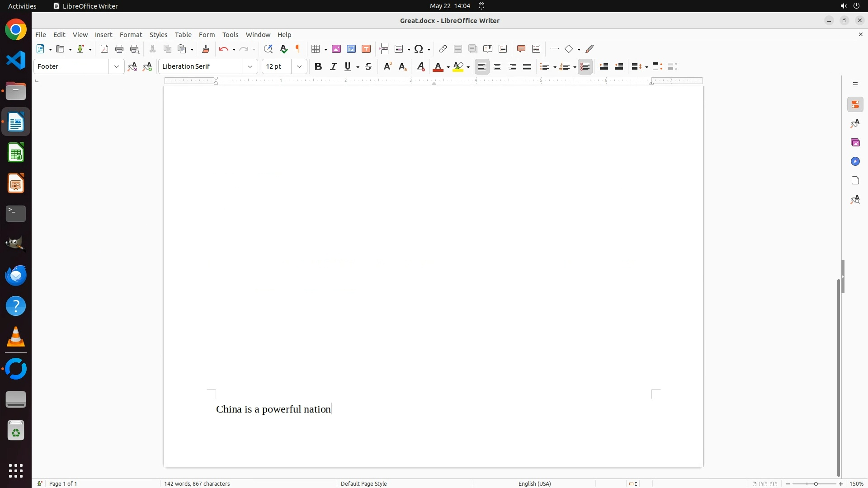Screen dimensions: 868x488
Task: Open the Tools menu
Action: coord(230,35)
